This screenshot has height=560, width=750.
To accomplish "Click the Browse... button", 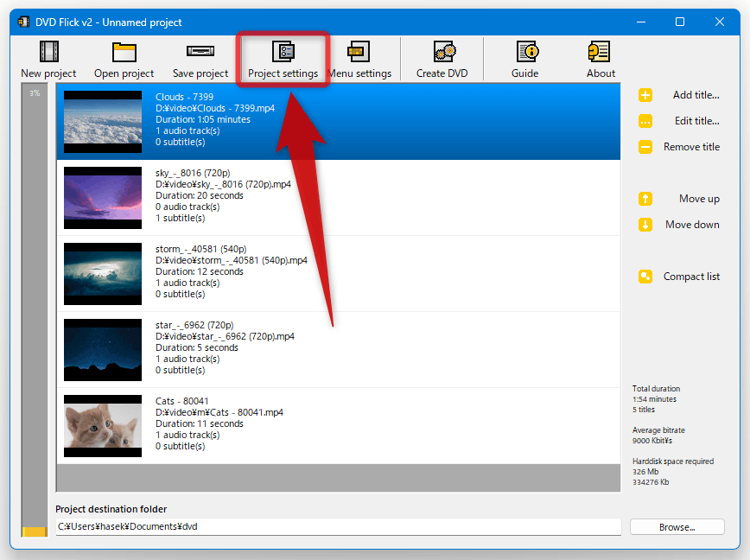I will tap(677, 527).
